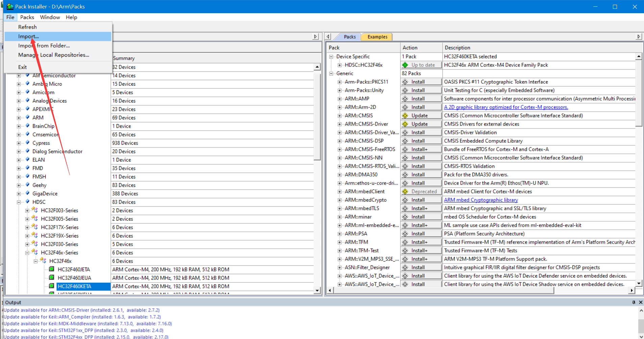Open the Window menu
Screen dimensions: 644x339
click(50, 17)
